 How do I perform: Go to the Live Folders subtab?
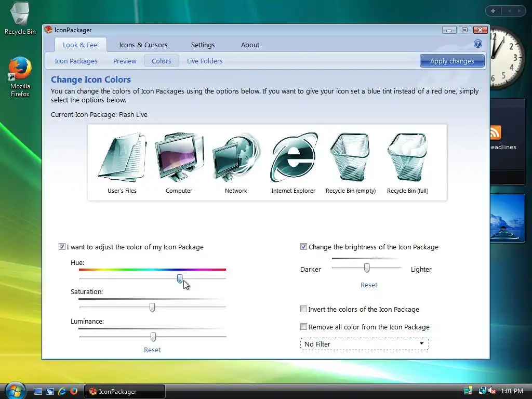205,61
